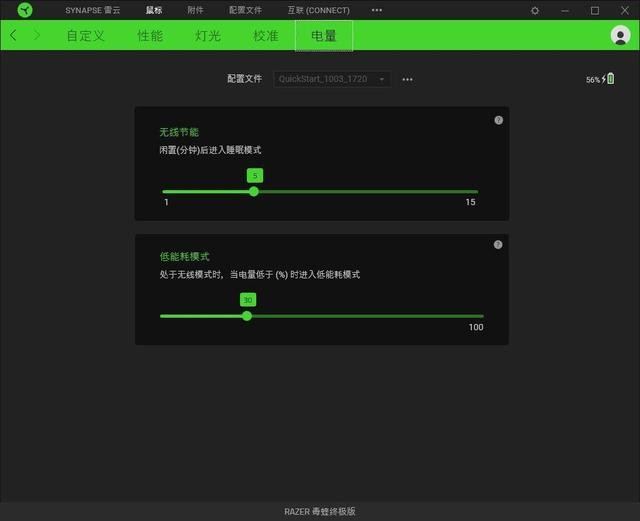Screen dimensions: 640x521
Task: Click the 低能耗模式 heading
Action: click(x=184, y=257)
